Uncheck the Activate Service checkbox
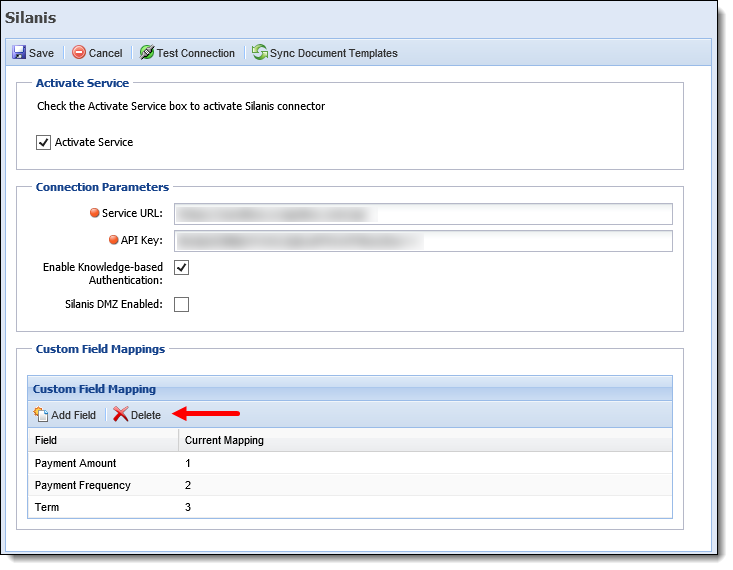 [x=43, y=143]
